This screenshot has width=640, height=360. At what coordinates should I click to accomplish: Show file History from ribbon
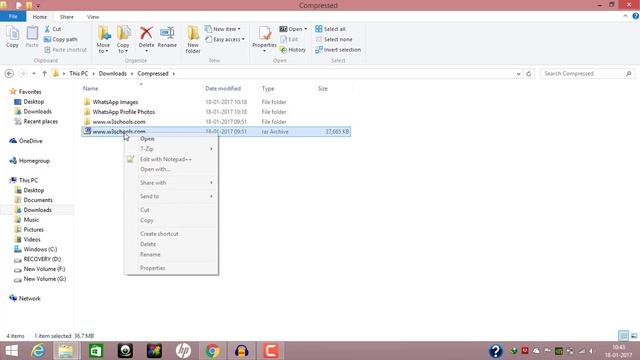293,49
